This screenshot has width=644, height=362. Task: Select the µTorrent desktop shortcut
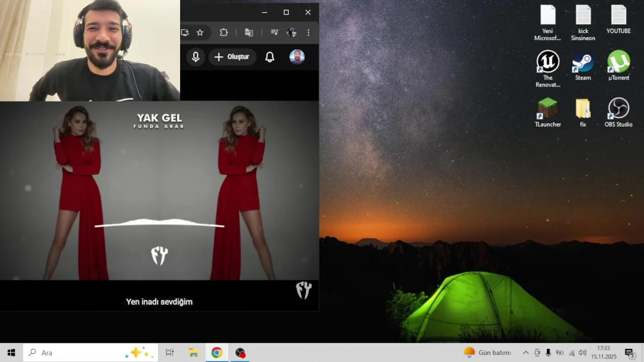pos(618,65)
